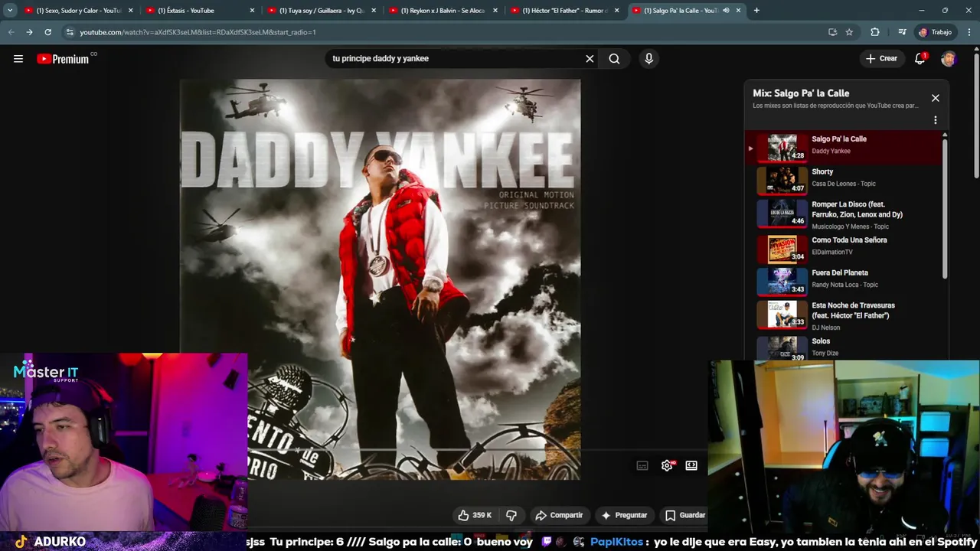Viewport: 980px width, 551px height.
Task: Toggle theater mode in player
Action: 691,465
